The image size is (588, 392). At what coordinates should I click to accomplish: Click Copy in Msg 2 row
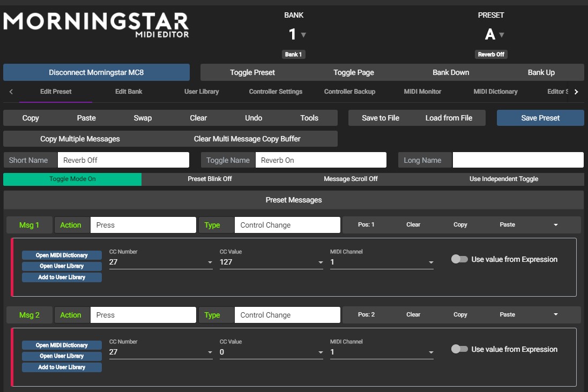point(460,315)
